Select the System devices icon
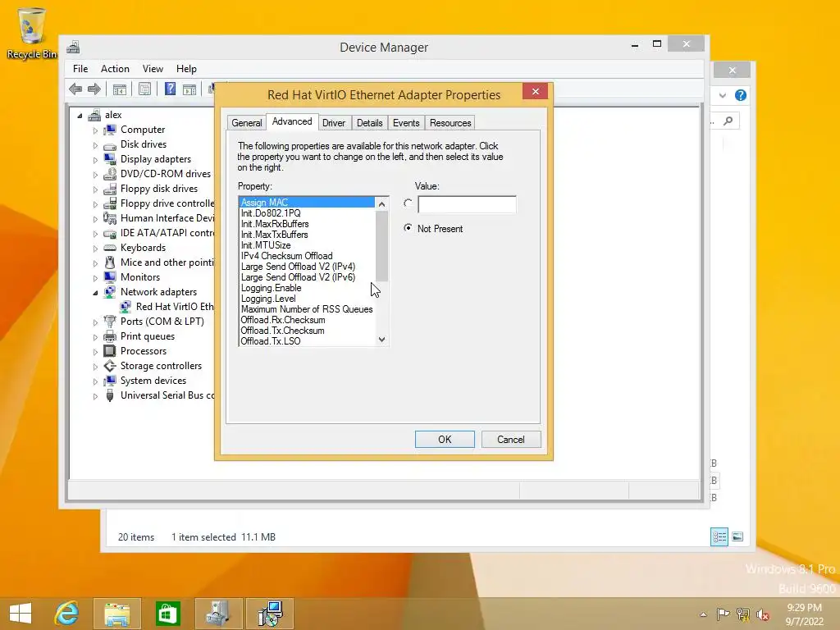Viewport: 840px width, 630px height. (110, 381)
